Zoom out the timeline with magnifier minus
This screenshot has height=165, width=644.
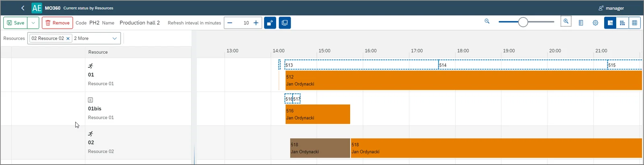(487, 21)
